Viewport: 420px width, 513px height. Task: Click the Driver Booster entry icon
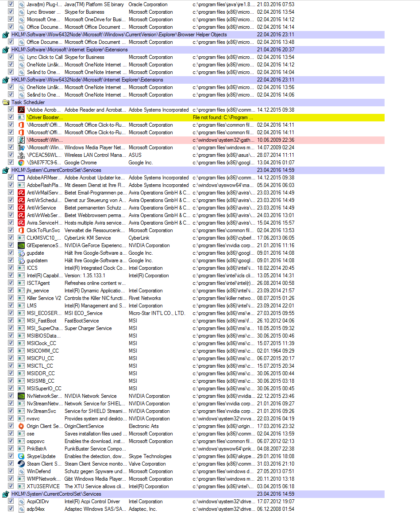point(21,117)
